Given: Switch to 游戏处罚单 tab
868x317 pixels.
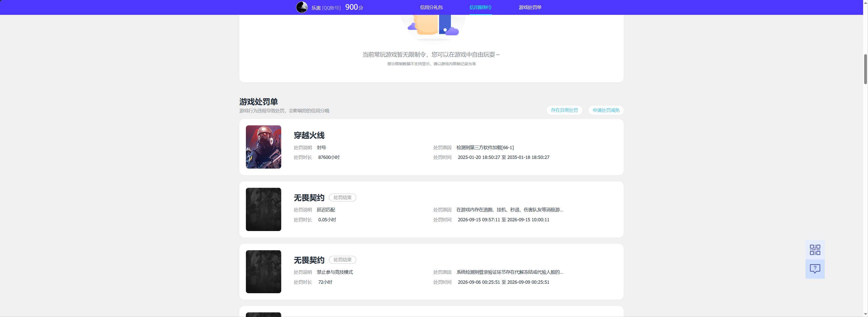Looking at the screenshot, I should 530,7.
